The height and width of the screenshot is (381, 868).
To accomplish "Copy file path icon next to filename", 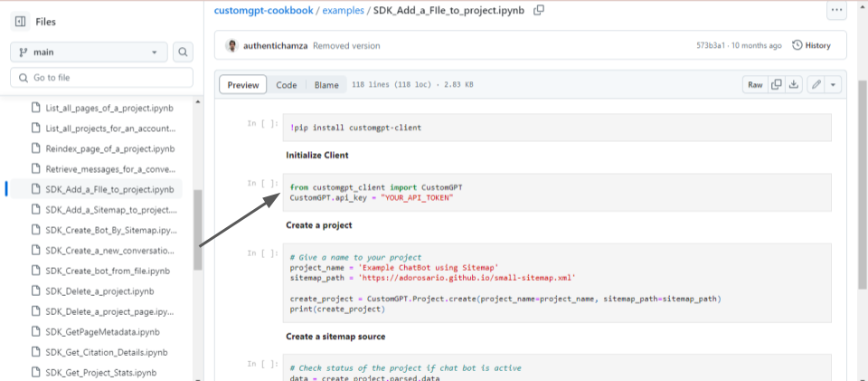I will tap(539, 10).
